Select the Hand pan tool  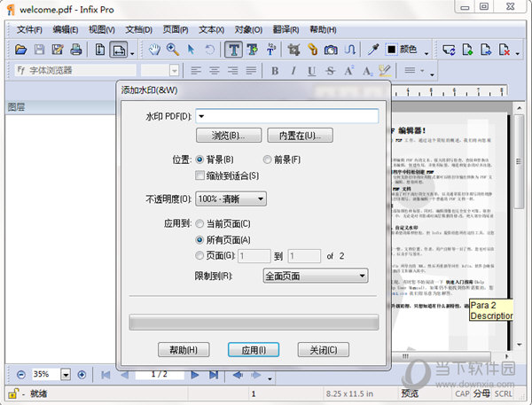click(154, 50)
